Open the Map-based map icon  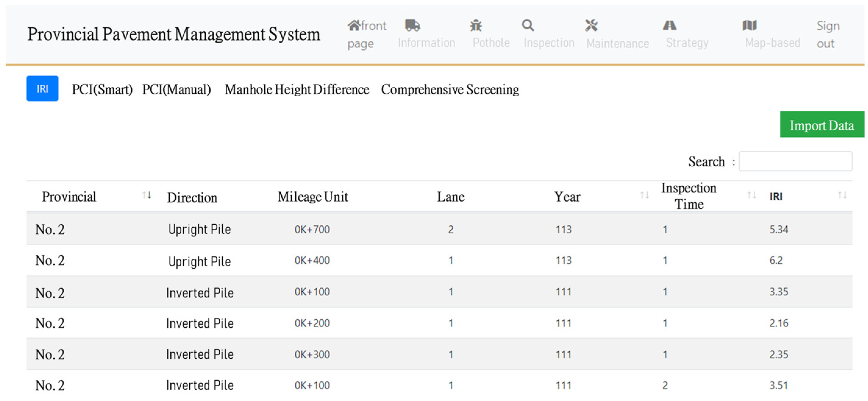point(749,25)
